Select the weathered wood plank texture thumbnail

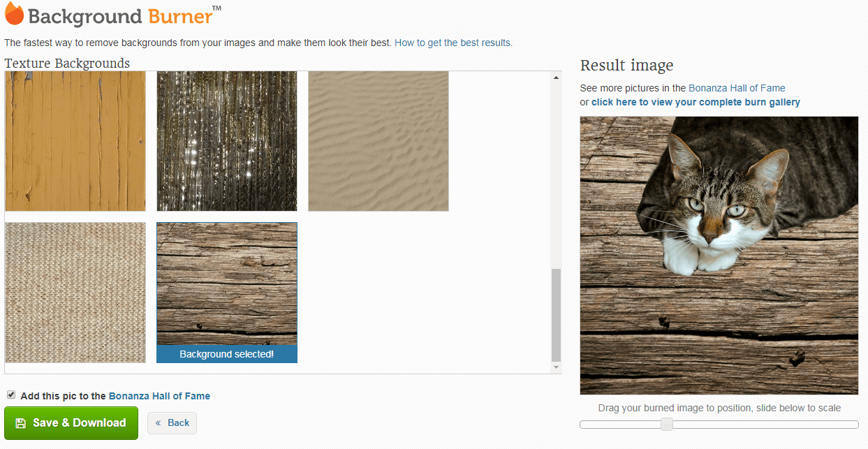227,293
